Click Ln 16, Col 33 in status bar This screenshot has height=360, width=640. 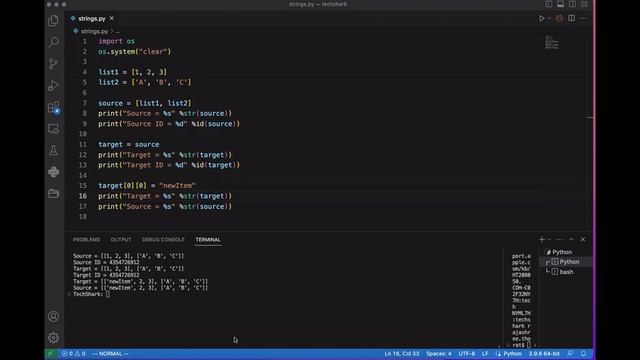(x=402, y=354)
